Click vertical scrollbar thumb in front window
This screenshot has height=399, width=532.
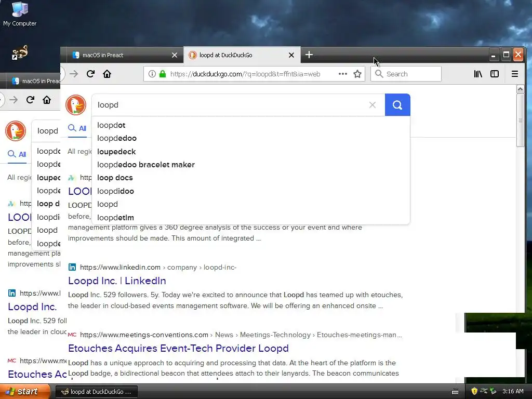(520, 121)
